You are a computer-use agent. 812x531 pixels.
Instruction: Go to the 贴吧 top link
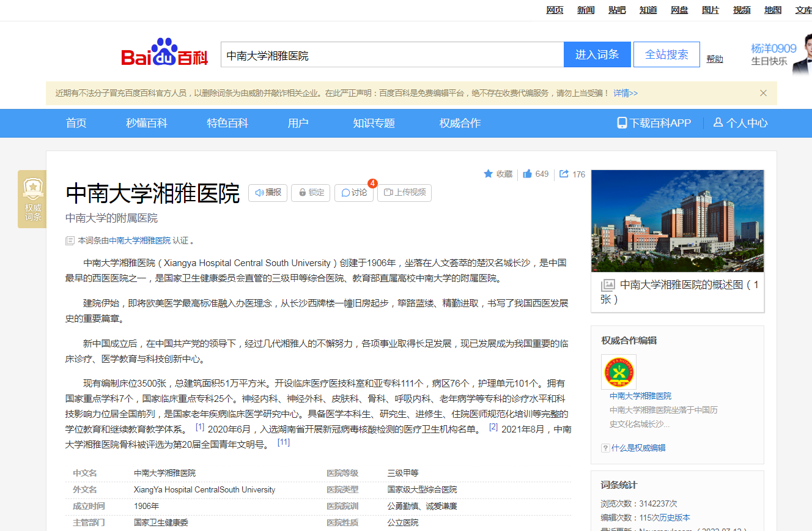617,10
